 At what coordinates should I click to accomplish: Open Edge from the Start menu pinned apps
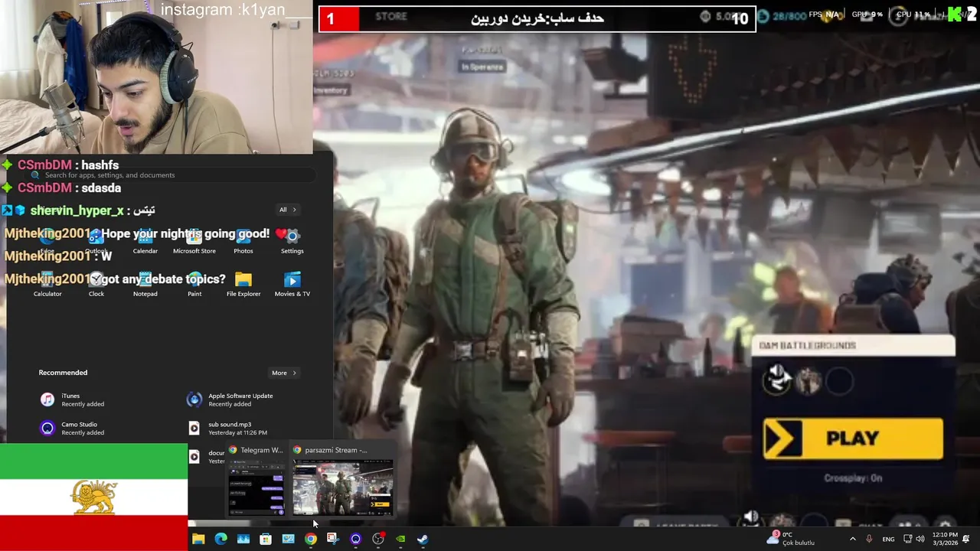coord(47,241)
